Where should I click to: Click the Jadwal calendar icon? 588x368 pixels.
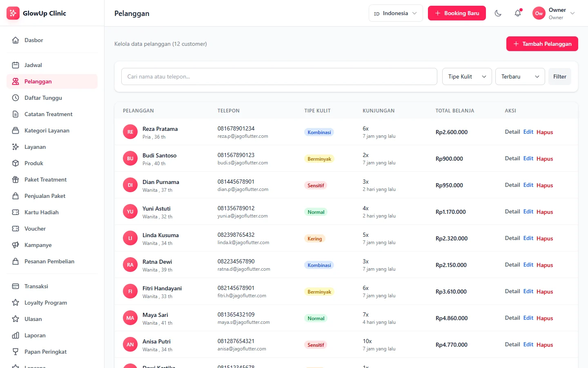[x=16, y=65]
